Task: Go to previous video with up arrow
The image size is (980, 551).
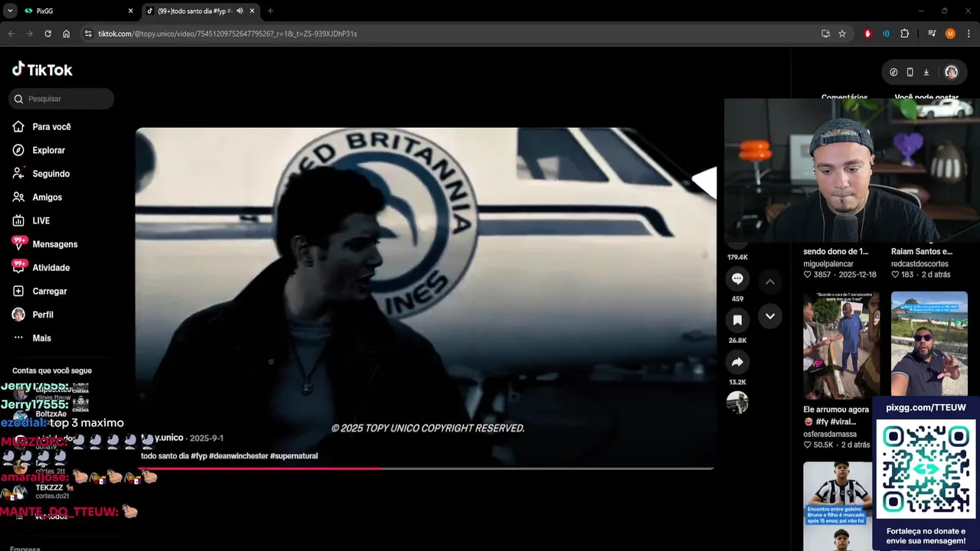Action: click(x=770, y=282)
